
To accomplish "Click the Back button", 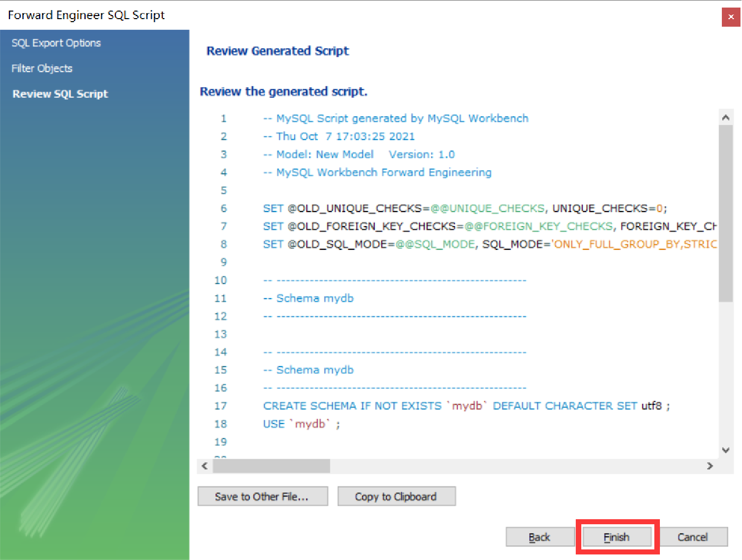I will [x=540, y=537].
